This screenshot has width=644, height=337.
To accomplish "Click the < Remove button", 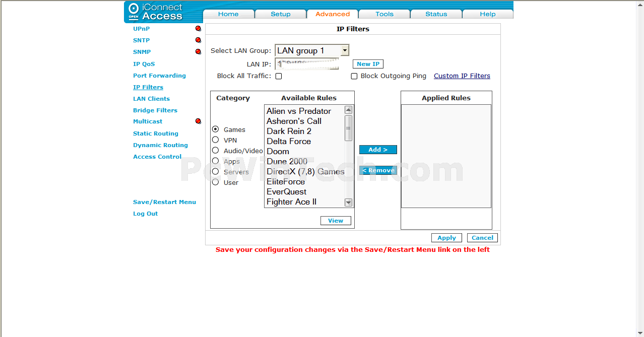I will click(x=378, y=170).
